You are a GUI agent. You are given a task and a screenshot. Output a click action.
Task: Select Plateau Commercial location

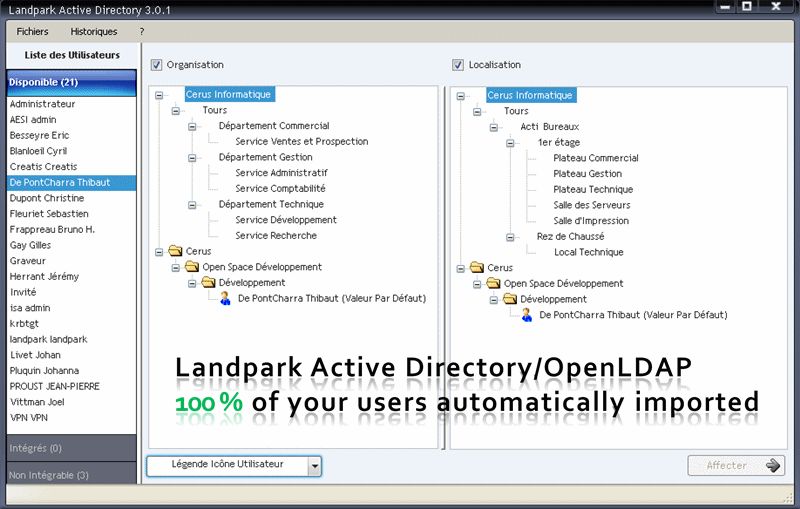[596, 158]
